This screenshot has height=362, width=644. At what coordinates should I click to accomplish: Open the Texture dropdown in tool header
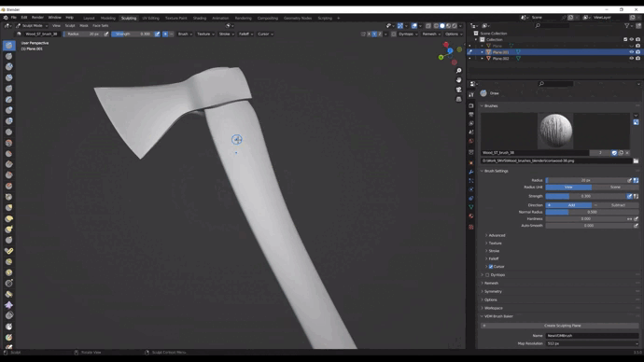205,35
